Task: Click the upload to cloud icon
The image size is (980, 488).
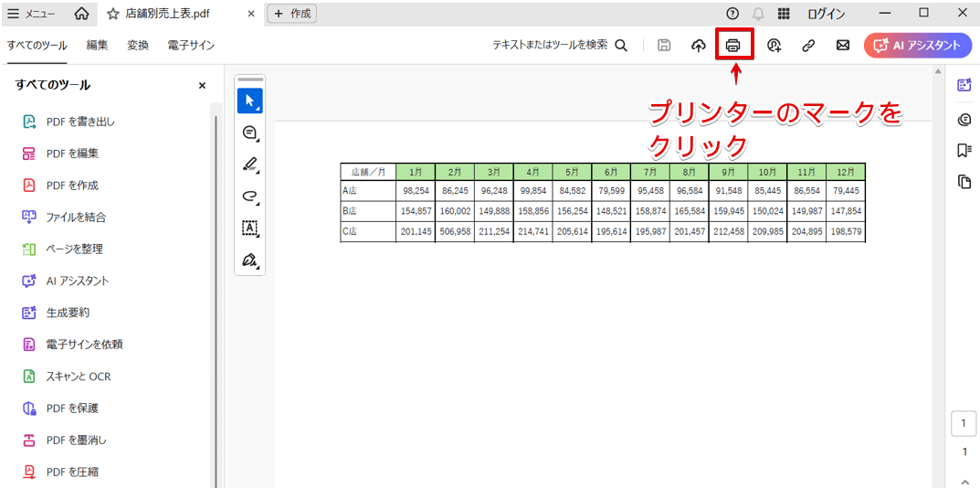Action: (699, 45)
